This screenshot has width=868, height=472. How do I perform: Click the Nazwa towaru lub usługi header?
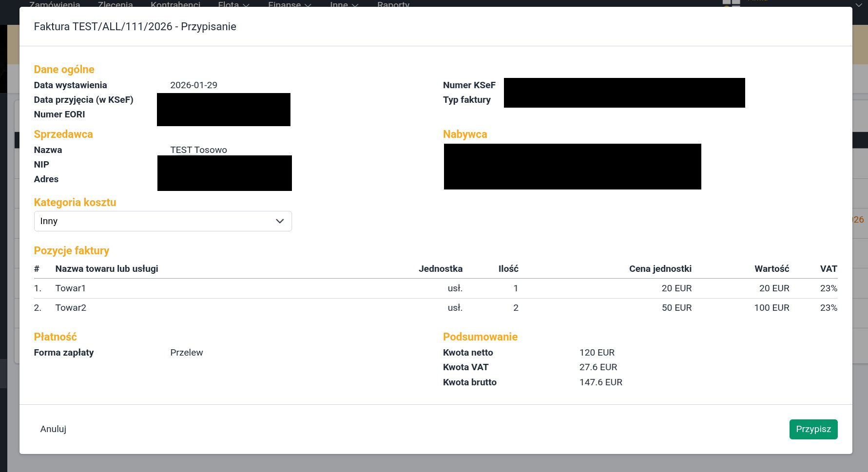(x=107, y=269)
